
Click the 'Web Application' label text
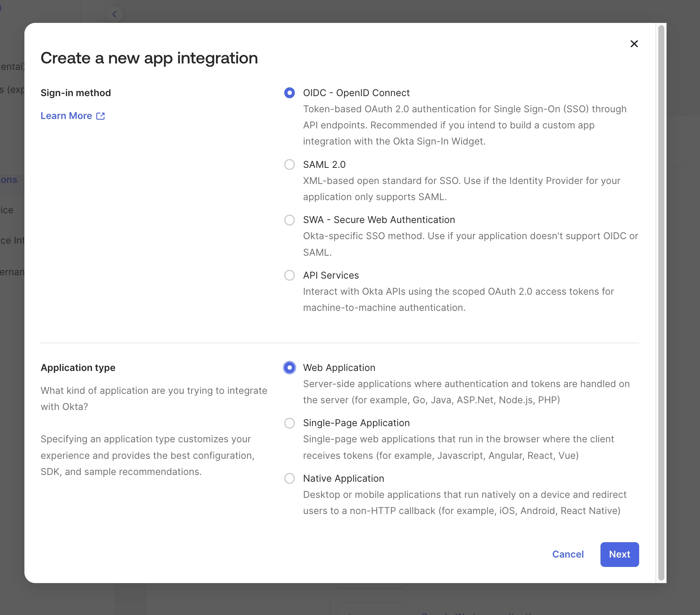tap(339, 368)
